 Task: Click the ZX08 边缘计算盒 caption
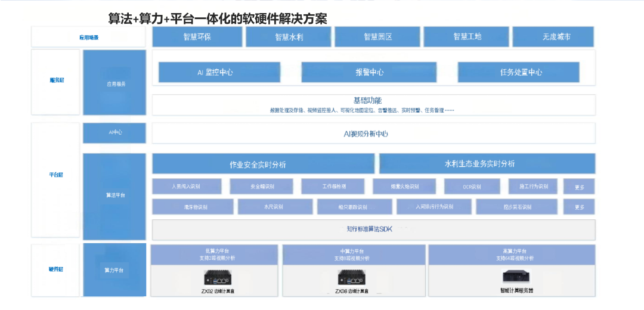tap(352, 291)
